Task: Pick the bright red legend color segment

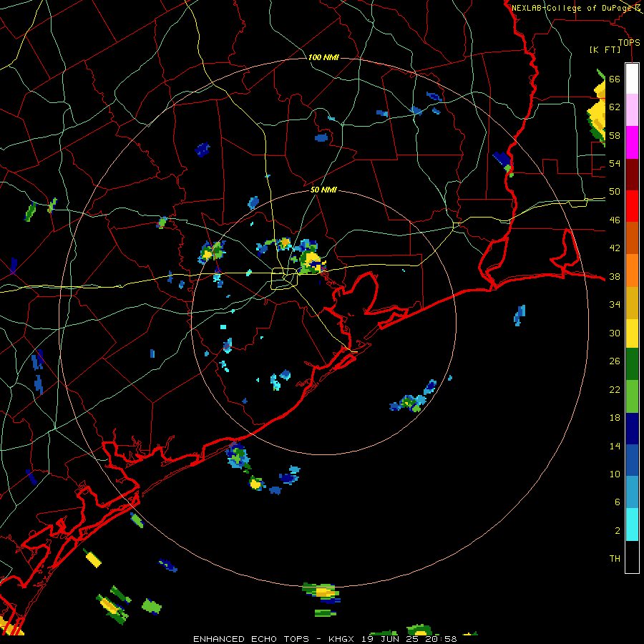Action: click(x=632, y=206)
